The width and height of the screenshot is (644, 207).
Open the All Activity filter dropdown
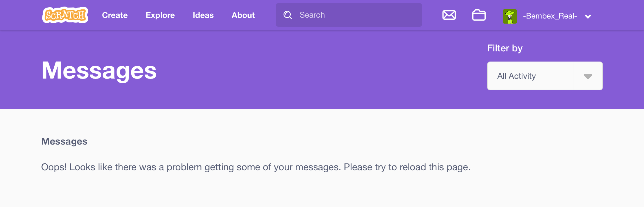(544, 76)
